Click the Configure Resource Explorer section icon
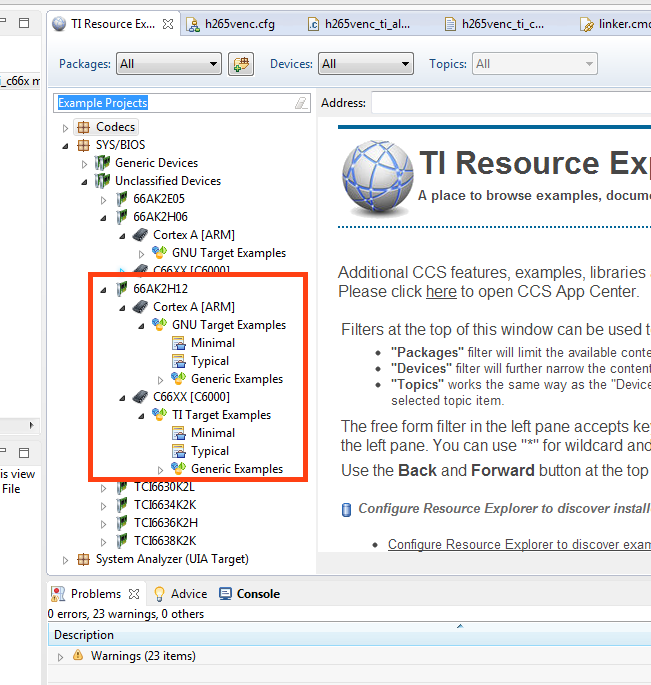This screenshot has width=651, height=685. point(346,509)
